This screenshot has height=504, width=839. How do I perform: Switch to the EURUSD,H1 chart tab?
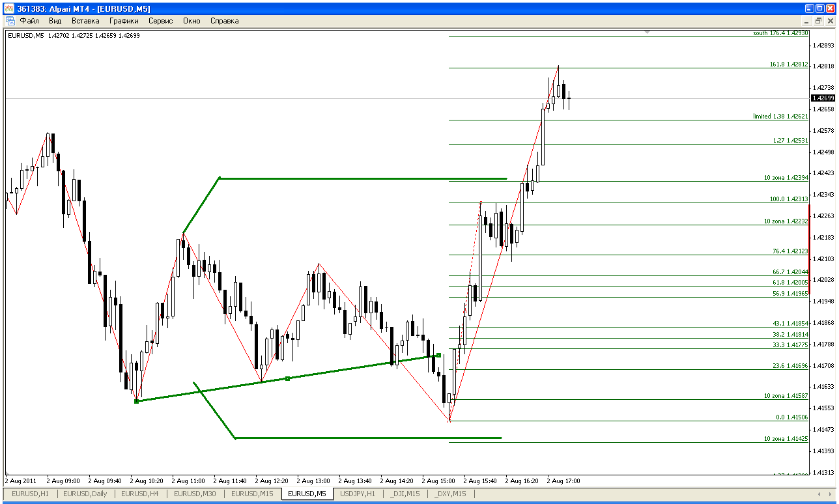click(x=29, y=494)
